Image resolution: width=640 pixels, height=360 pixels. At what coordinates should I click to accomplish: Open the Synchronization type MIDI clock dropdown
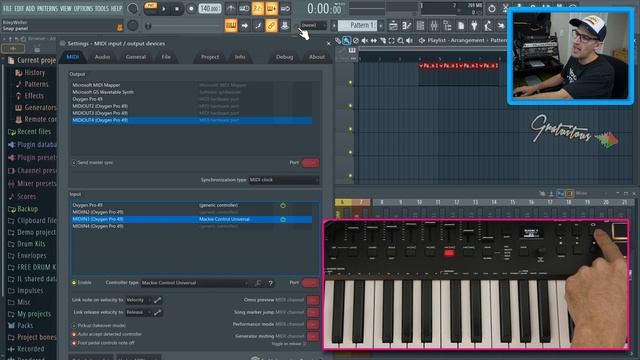tap(284, 180)
